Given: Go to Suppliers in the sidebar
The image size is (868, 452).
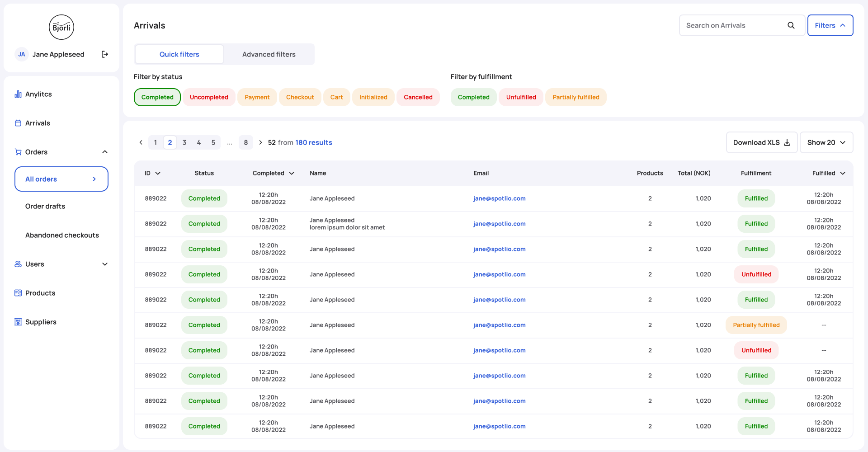Looking at the screenshot, I should point(41,322).
